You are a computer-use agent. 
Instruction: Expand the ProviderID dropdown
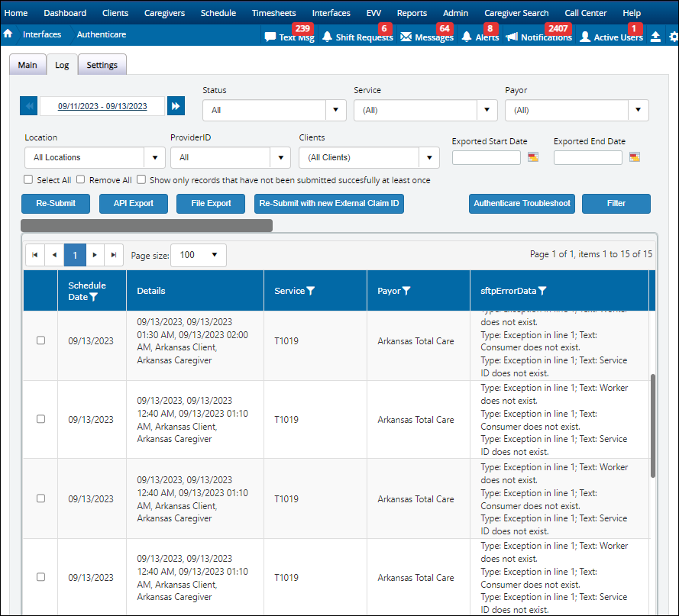[231, 157]
